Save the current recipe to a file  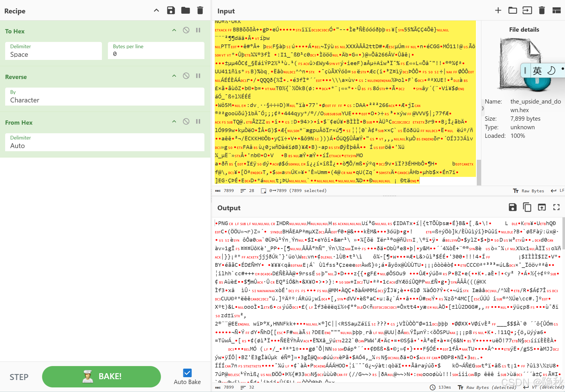(x=171, y=10)
